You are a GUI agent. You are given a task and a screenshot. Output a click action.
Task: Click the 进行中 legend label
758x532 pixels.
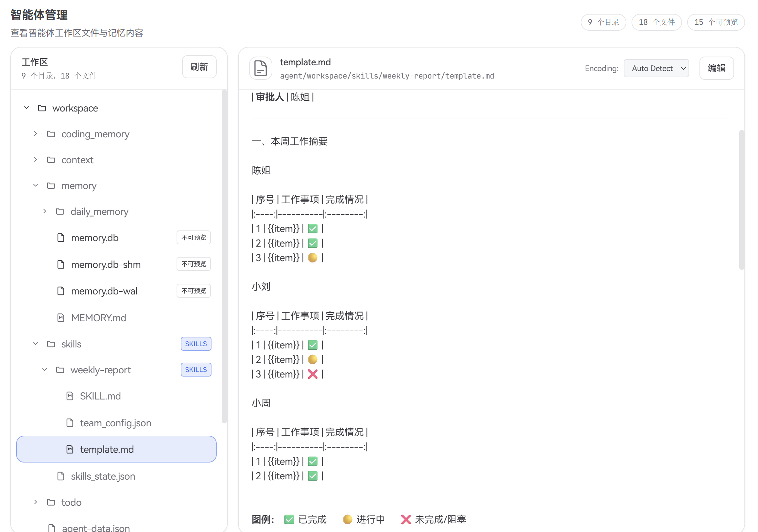coord(371,519)
